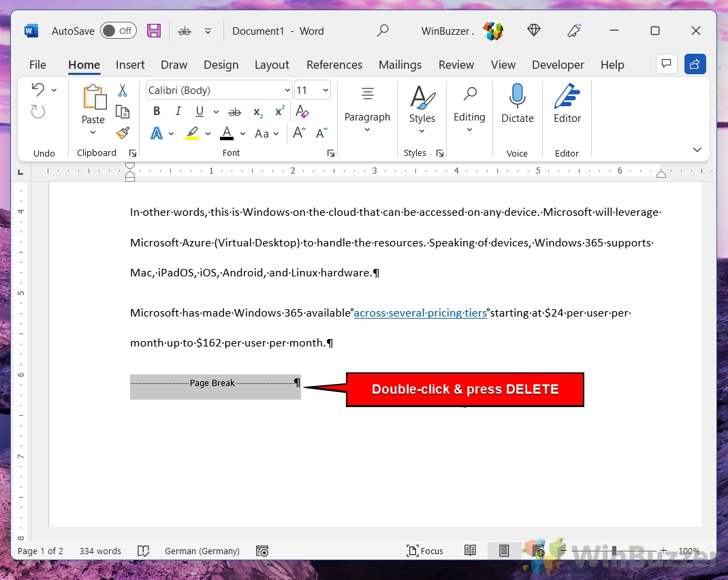728x580 pixels.
Task: Open the font size dropdown
Action: pyautogui.click(x=326, y=90)
